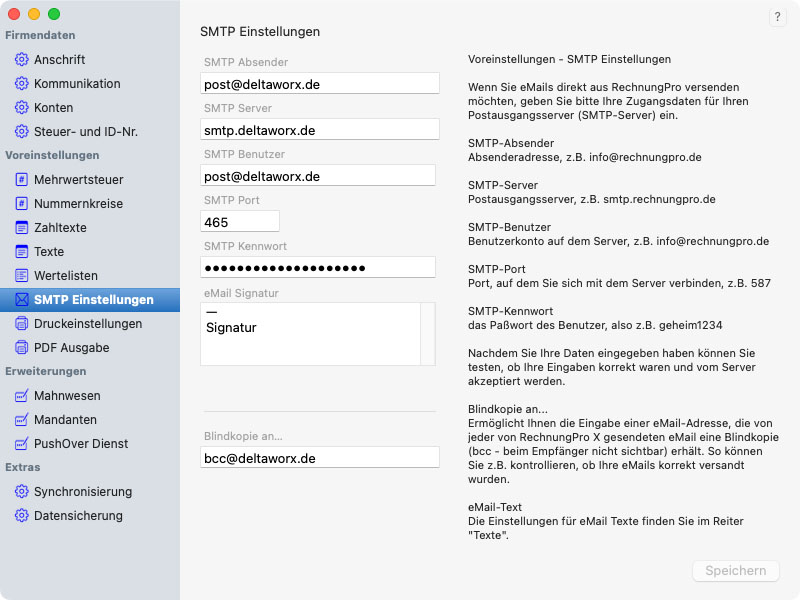Open the Datensicherung entry
The height and width of the screenshot is (600, 800).
coord(78,516)
